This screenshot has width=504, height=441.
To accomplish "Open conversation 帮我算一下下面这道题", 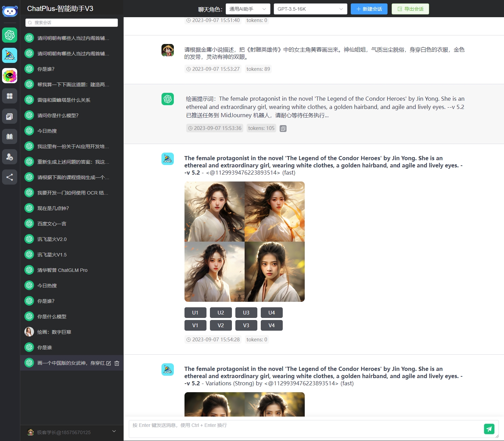I will point(71,84).
